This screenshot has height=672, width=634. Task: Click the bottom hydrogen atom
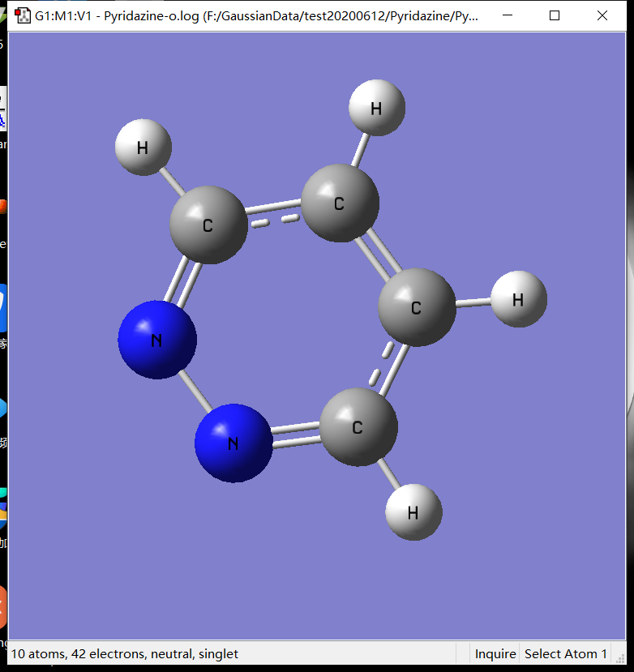pyautogui.click(x=413, y=511)
